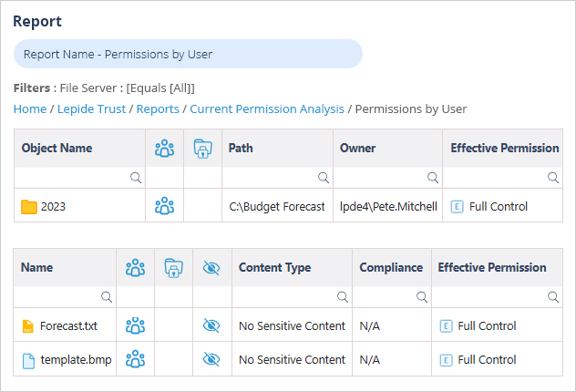This screenshot has height=392, width=576.
Task: Click the search icon under Content Type column
Action: (343, 297)
